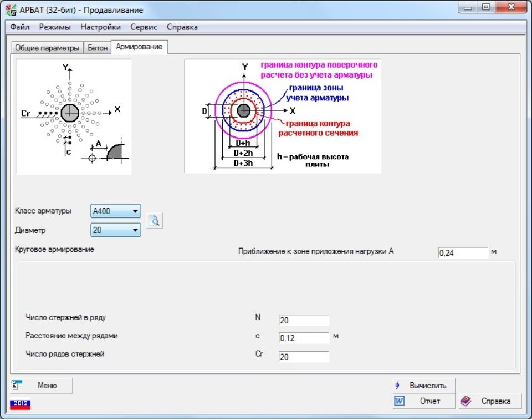Open the Режимы menu
Screen dimensions: 532x420
[55, 27]
